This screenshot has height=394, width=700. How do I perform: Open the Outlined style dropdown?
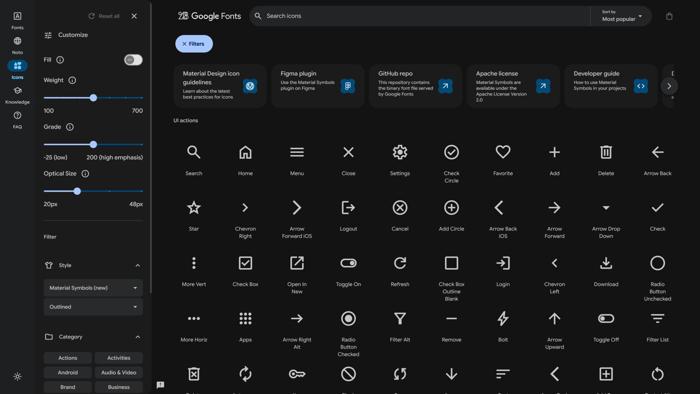93,307
